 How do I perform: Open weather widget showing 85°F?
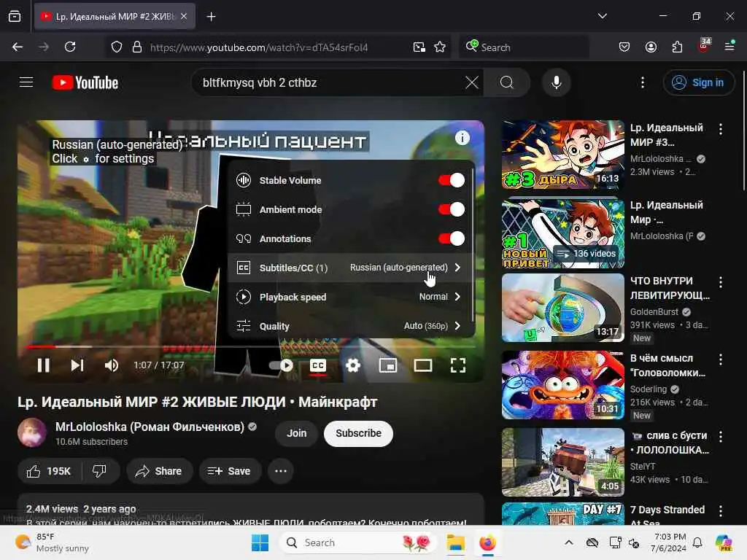click(52, 542)
